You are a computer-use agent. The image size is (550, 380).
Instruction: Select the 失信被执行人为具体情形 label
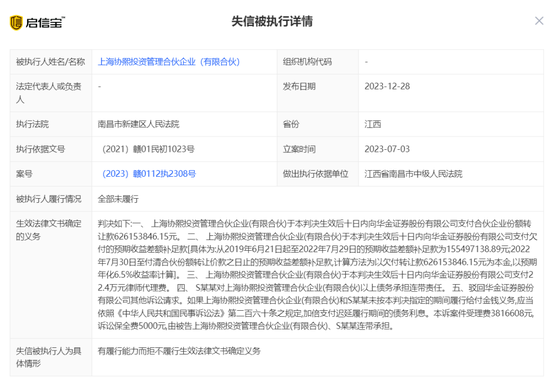coord(48,357)
